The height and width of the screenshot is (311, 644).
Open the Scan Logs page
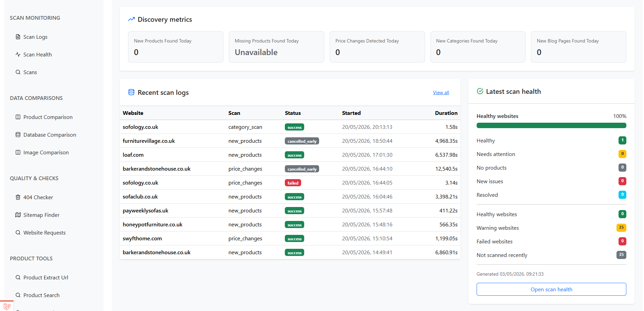coord(35,37)
